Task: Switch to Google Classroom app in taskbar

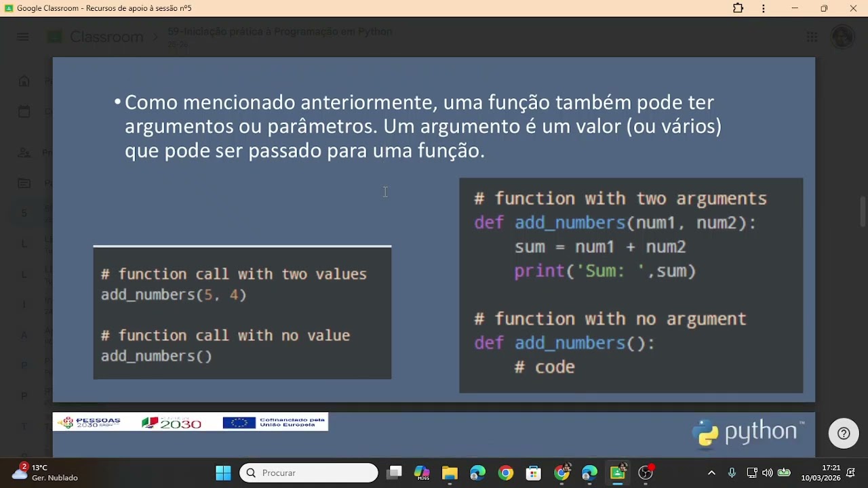Action: pos(618,472)
